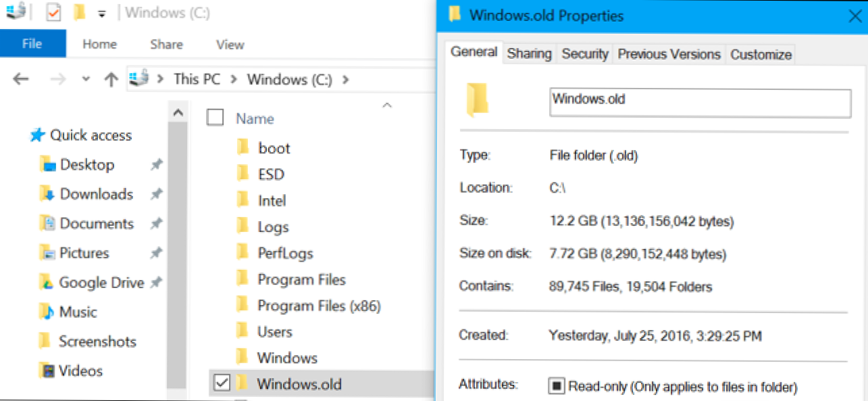868x401 pixels.
Task: Expand the chevron after Windows (C:)
Action: tap(346, 79)
